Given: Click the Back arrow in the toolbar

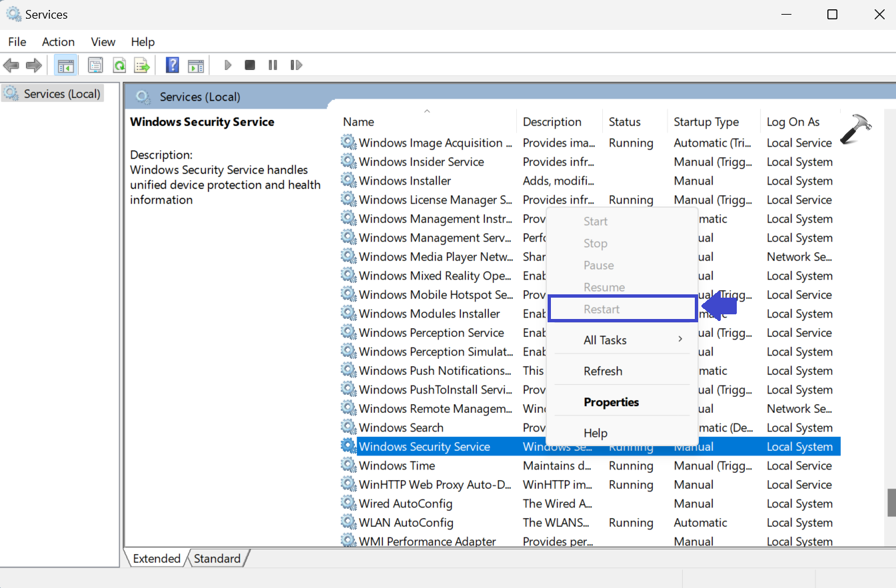Looking at the screenshot, I should pyautogui.click(x=11, y=65).
